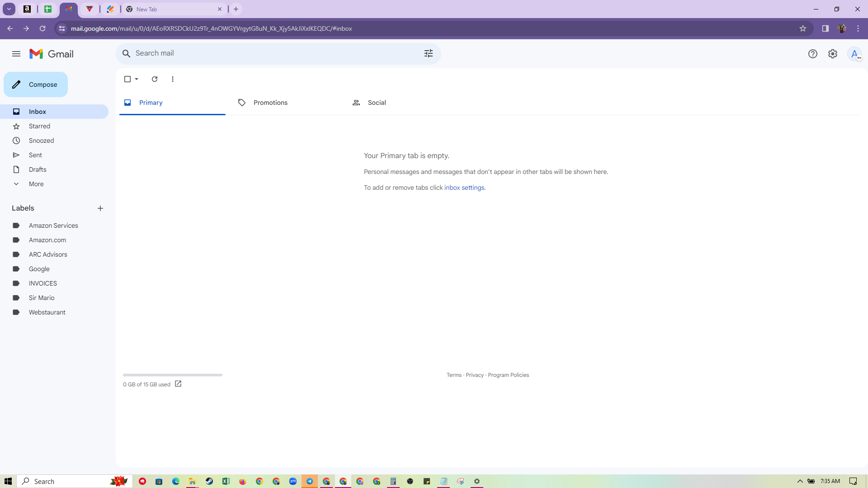Open the Google Account avatar
This screenshot has width=868, height=488.
(854, 54)
